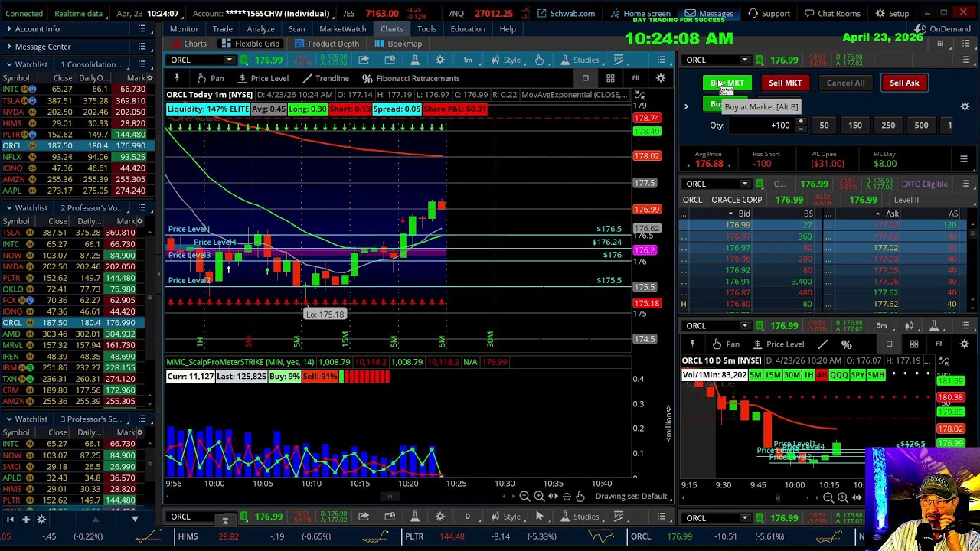Click the add gadget plus icon bottom left
The height and width of the screenshot is (551, 980).
pos(25,520)
